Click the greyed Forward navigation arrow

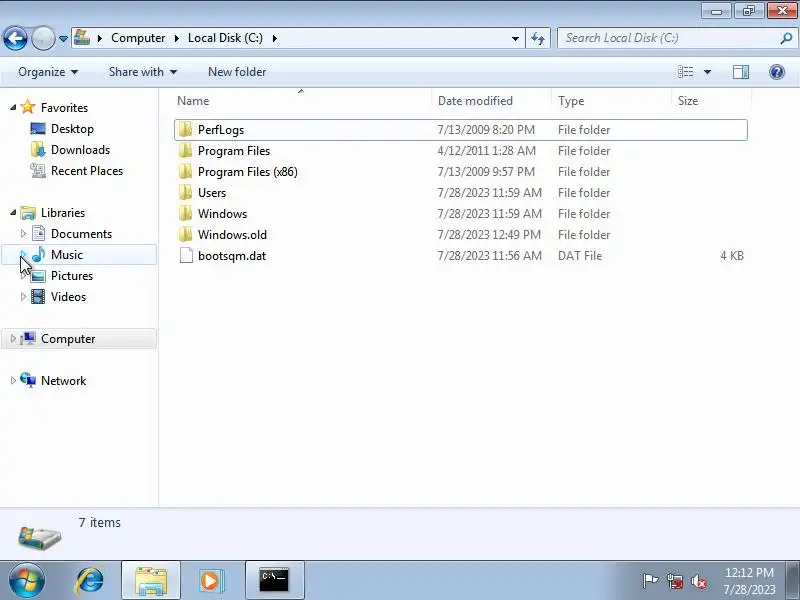coord(43,38)
